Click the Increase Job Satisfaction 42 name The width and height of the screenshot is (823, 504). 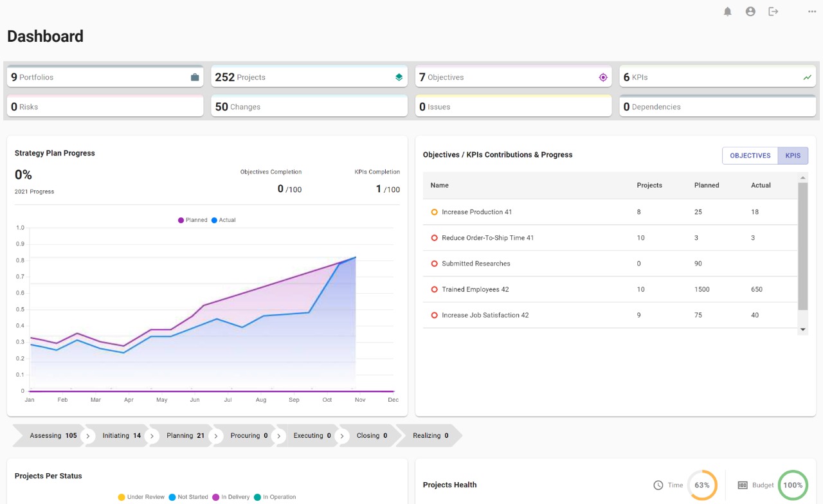[x=485, y=315]
